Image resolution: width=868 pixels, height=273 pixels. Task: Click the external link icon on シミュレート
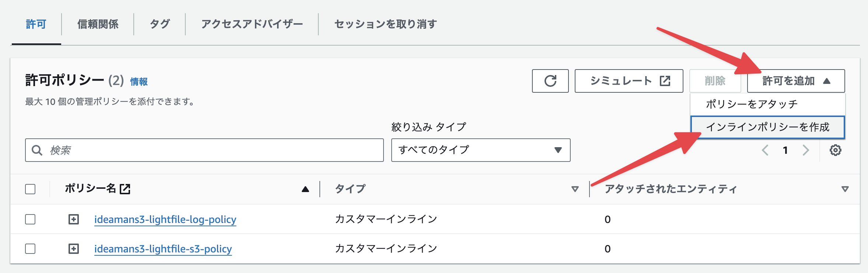pos(665,81)
